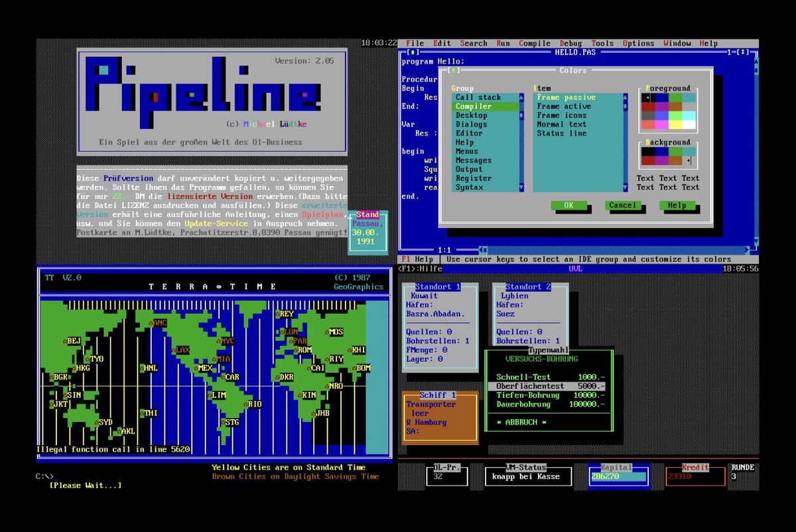Open the Tools menu
This screenshot has width=796, height=532.
pyautogui.click(x=602, y=43)
